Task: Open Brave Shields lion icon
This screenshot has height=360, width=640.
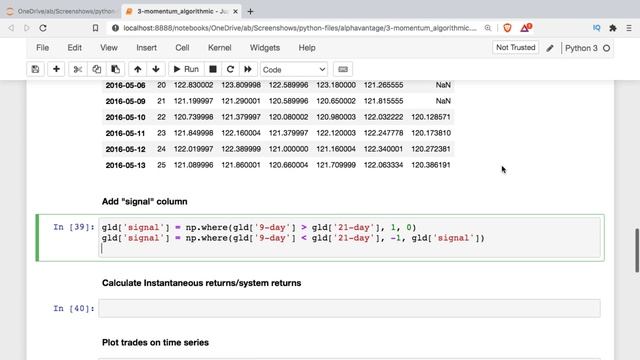Action: click(x=507, y=28)
